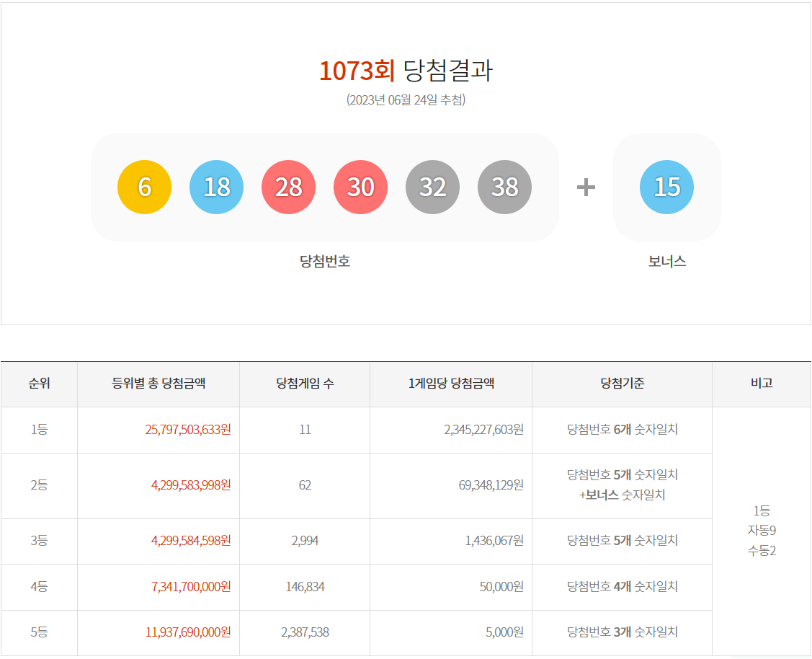Click the 1073회 당첨결과 heading
Screen dimensions: 812x659
coord(406,71)
